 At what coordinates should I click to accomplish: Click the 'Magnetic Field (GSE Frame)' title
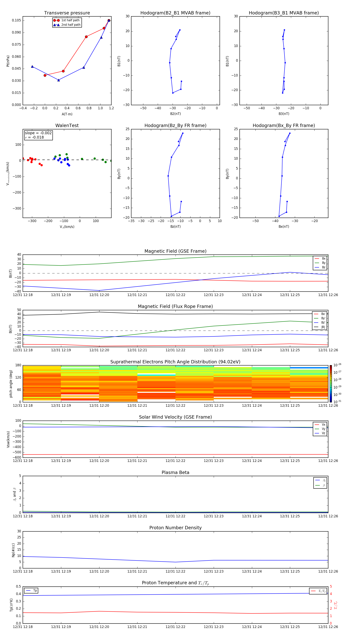pos(175,251)
